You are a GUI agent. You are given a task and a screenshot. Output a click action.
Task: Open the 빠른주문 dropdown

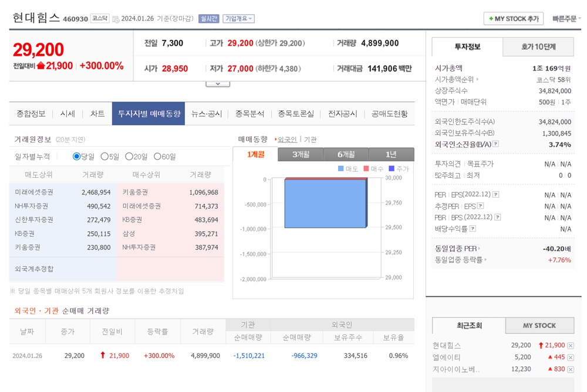click(566, 18)
